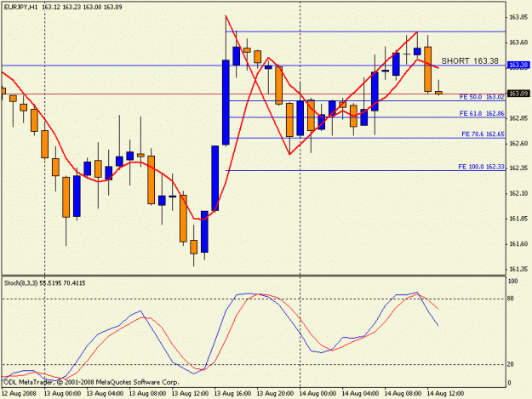
Task: Click the 'FE 50.0 163.02' Fibonacci label
Action: point(482,97)
